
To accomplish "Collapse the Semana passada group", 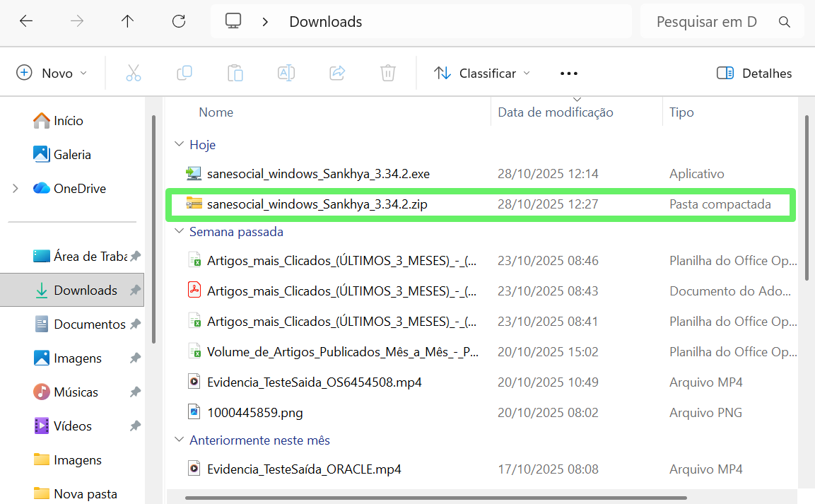I will tap(179, 231).
